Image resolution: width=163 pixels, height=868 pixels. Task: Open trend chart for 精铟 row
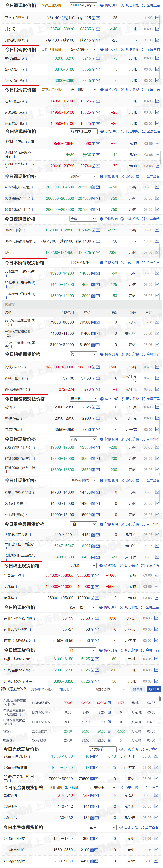coord(157,407)
